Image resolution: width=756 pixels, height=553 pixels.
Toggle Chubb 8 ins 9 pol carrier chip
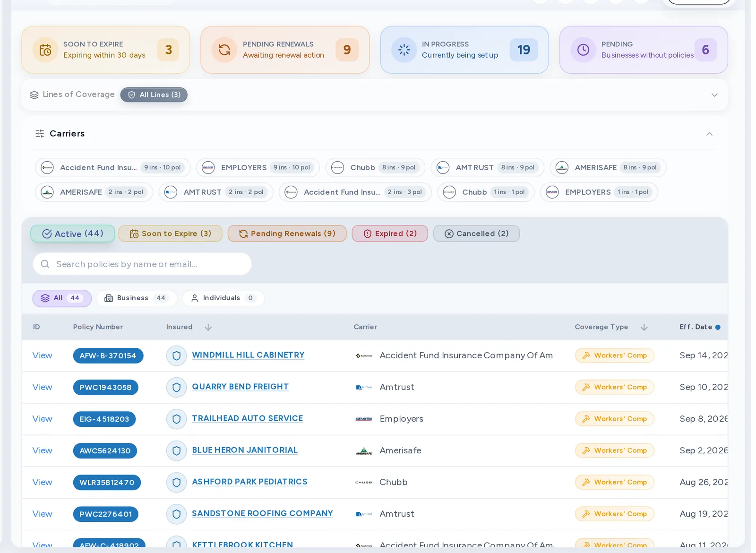click(x=375, y=167)
